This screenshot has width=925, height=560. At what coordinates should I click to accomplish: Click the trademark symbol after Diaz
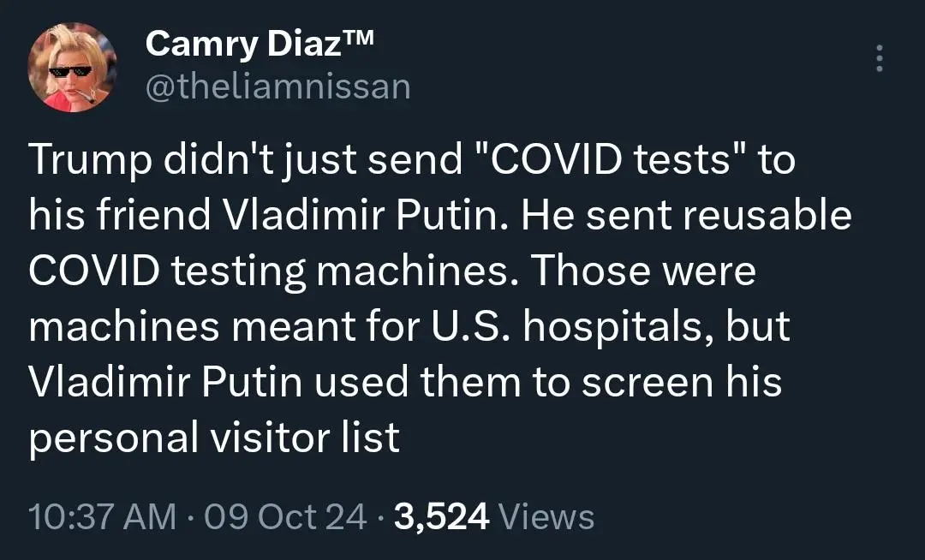[x=357, y=37]
